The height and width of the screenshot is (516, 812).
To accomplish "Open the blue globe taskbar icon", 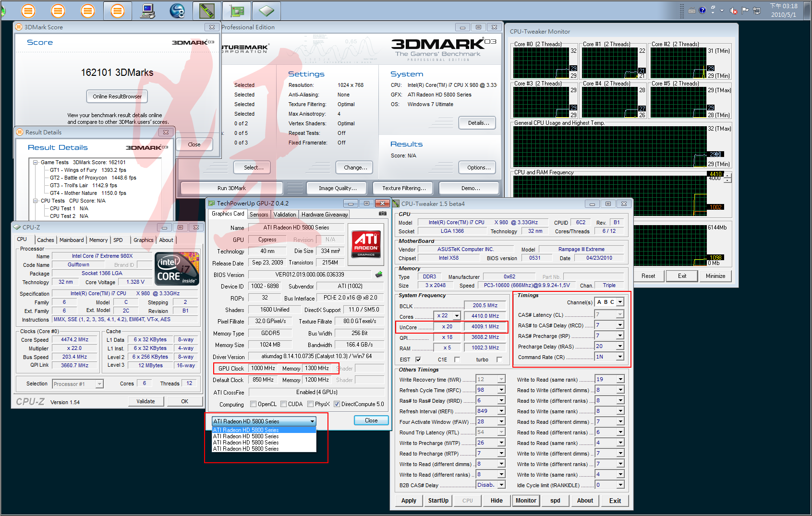I will click(x=177, y=10).
